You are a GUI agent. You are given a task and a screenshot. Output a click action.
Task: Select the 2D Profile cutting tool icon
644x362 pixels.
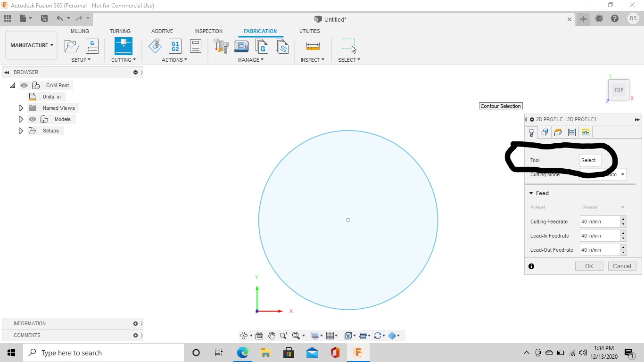coord(124,46)
